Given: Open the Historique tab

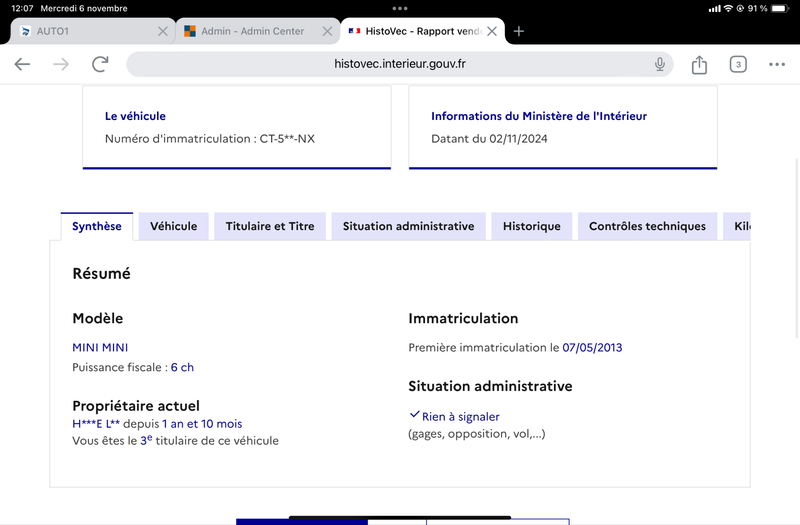Looking at the screenshot, I should (x=532, y=227).
